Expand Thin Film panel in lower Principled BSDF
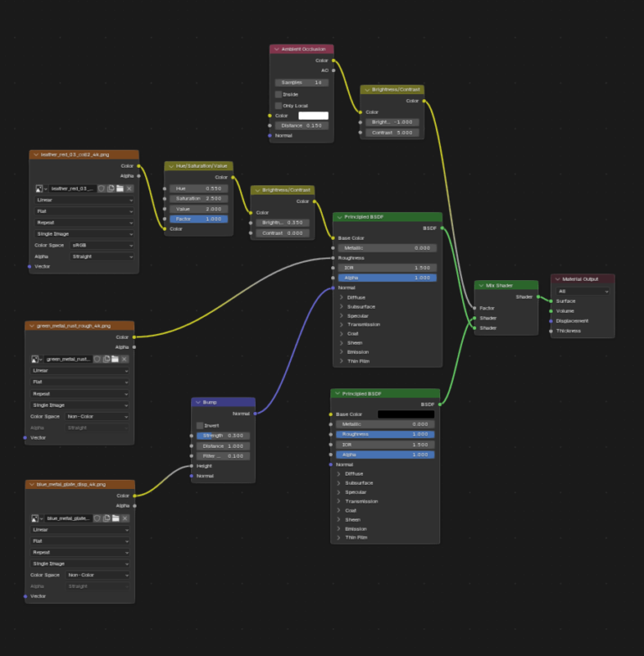This screenshot has height=656, width=644. click(339, 538)
